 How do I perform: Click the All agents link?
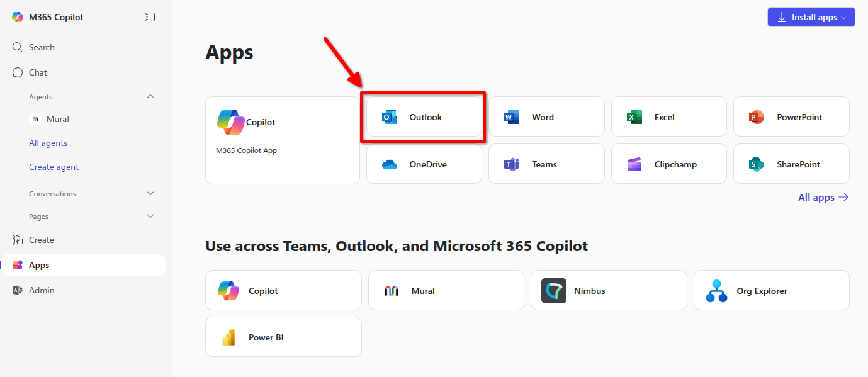[x=48, y=143]
